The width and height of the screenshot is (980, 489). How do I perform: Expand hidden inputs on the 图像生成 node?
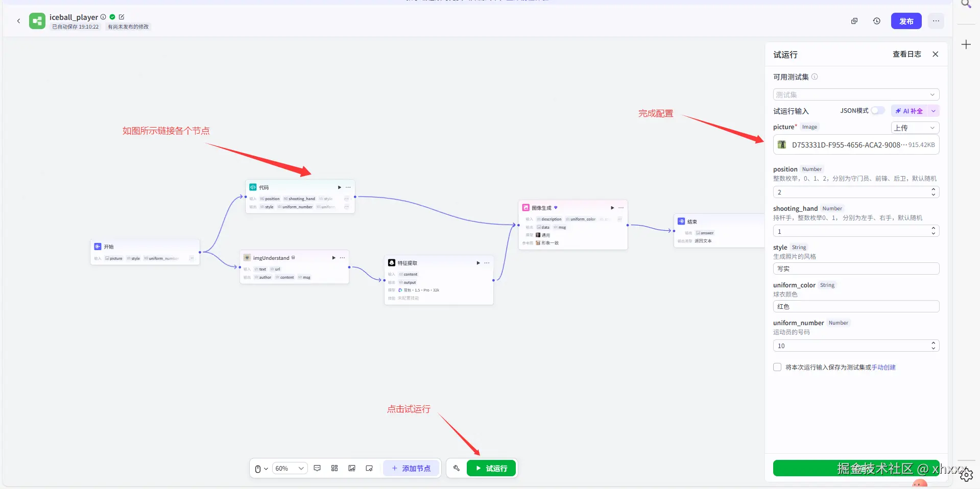(x=619, y=219)
